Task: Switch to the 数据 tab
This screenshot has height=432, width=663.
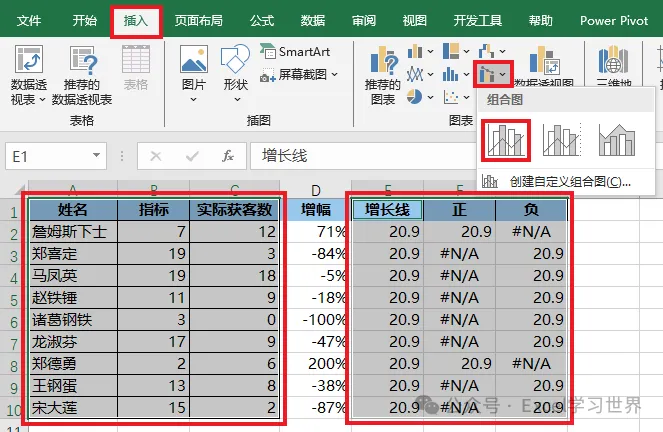Action: point(313,20)
